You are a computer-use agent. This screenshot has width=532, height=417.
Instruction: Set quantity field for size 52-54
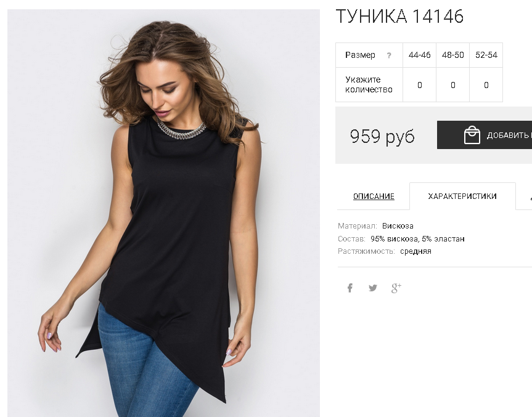click(486, 85)
